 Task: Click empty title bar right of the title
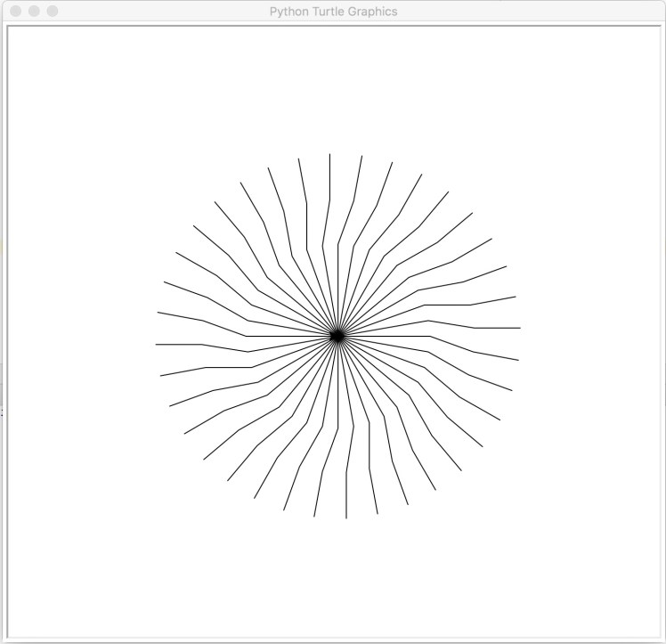click(x=534, y=12)
